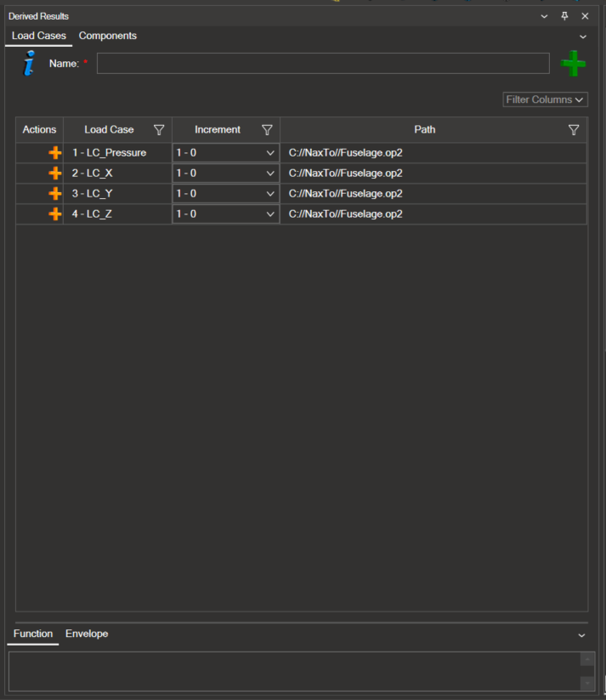The image size is (606, 700).
Task: Expand Increment dropdown for LC_X row
Action: pyautogui.click(x=270, y=174)
